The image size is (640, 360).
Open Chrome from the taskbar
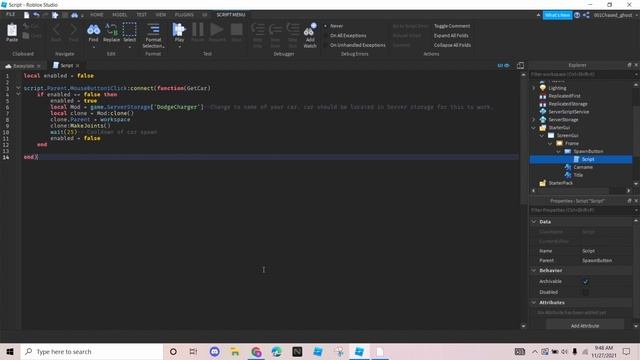[x=256, y=351]
